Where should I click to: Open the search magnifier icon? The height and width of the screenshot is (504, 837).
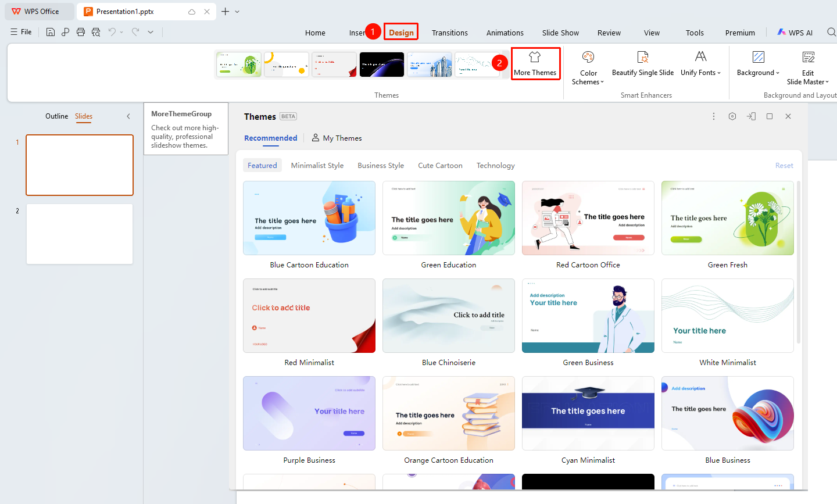click(x=832, y=32)
